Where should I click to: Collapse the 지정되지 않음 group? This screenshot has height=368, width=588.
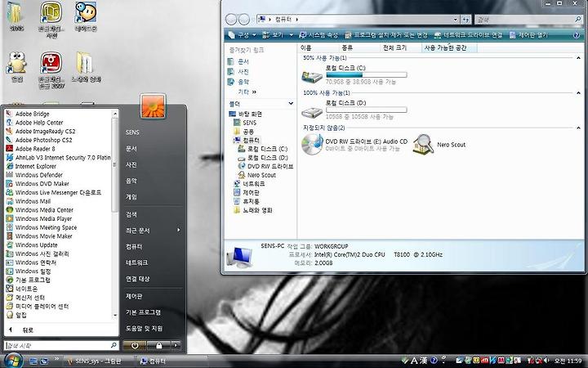click(578, 128)
